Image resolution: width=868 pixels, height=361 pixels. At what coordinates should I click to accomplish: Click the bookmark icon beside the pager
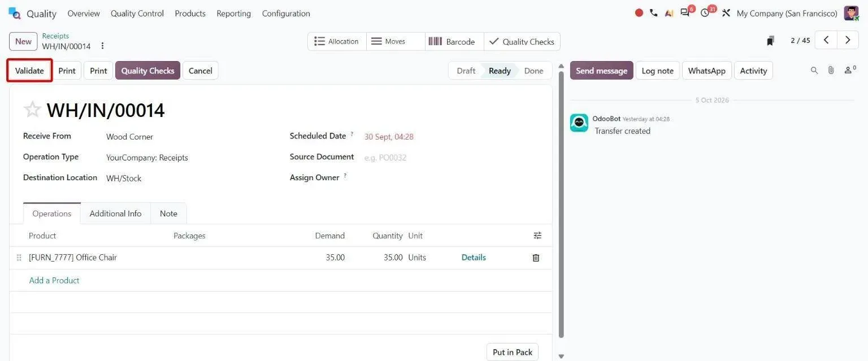click(770, 41)
